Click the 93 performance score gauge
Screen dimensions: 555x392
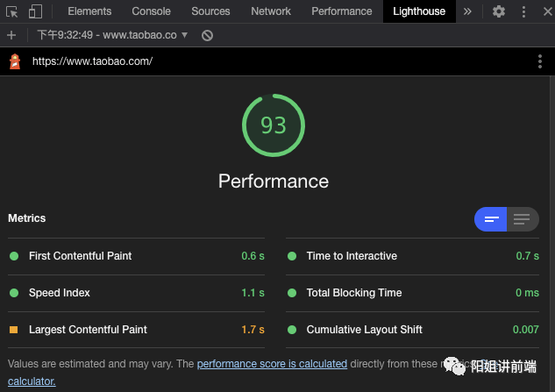(274, 125)
